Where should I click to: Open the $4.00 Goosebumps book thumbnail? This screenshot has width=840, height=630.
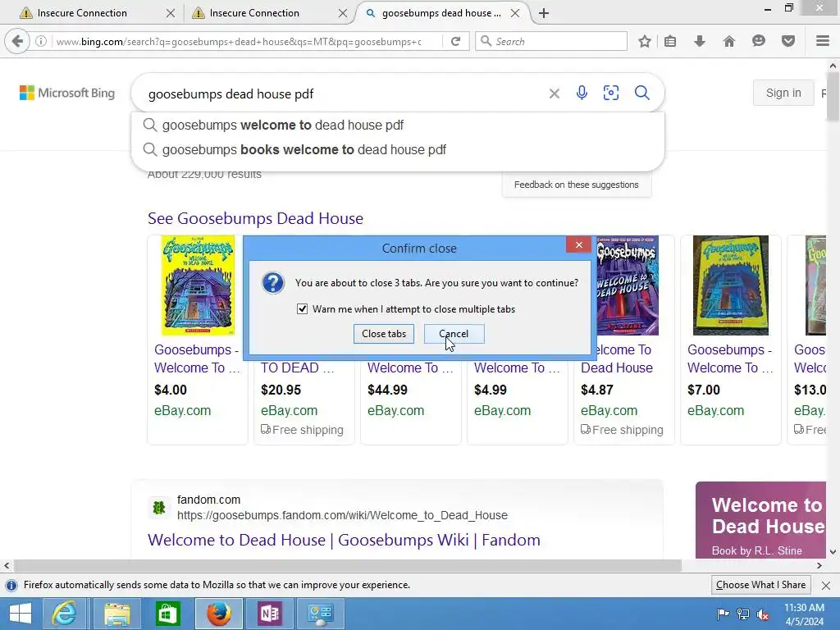point(199,285)
